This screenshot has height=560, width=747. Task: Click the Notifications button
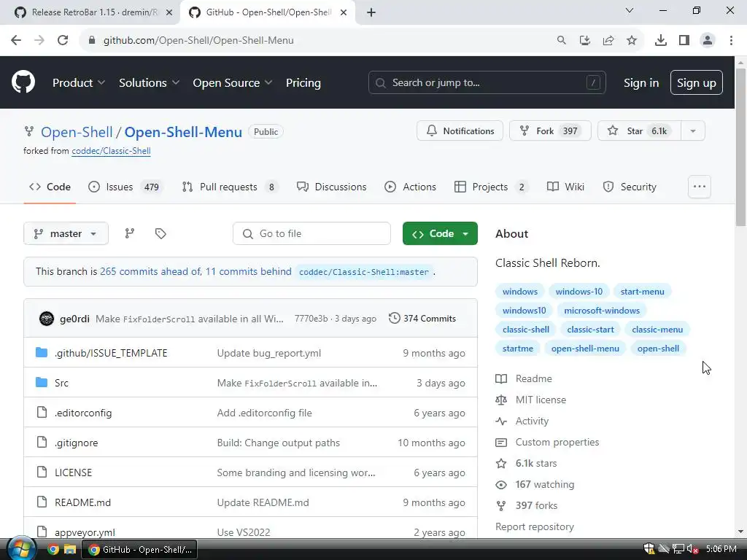click(x=460, y=131)
